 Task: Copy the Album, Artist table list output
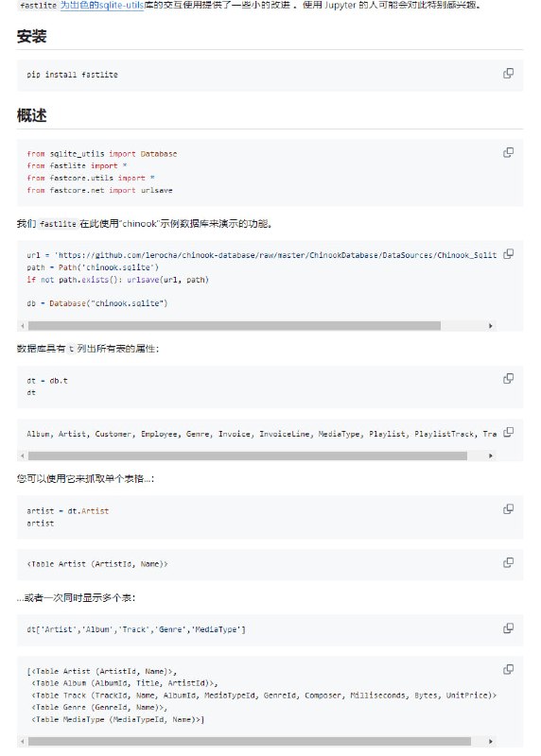pyautogui.click(x=508, y=432)
